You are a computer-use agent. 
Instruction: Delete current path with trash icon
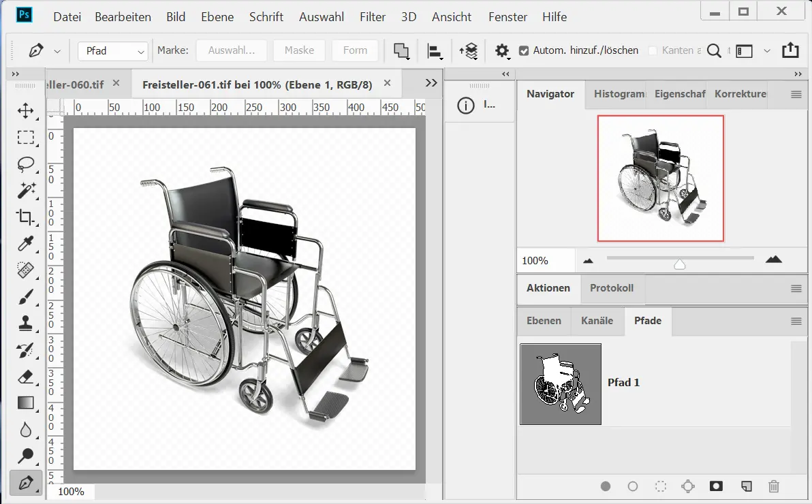pos(773,486)
